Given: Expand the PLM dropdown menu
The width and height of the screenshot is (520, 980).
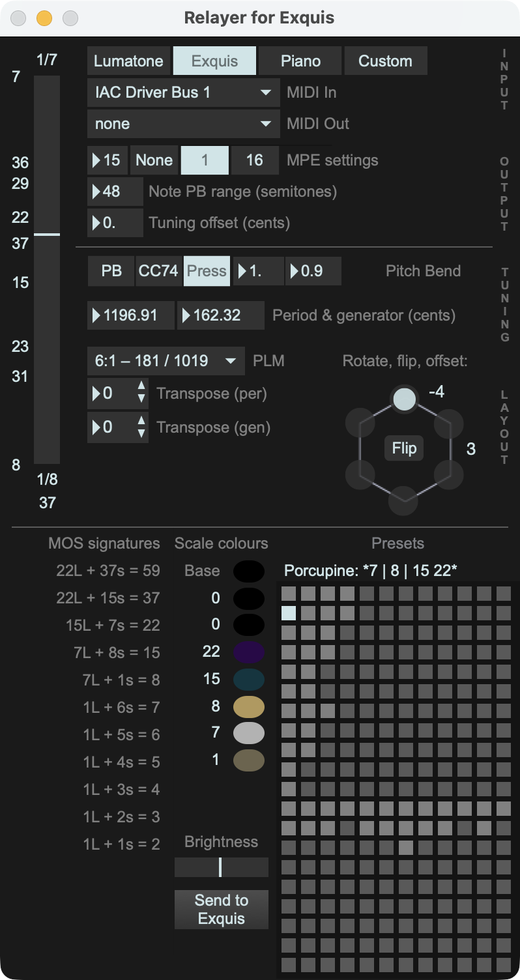Looking at the screenshot, I should 166,361.
